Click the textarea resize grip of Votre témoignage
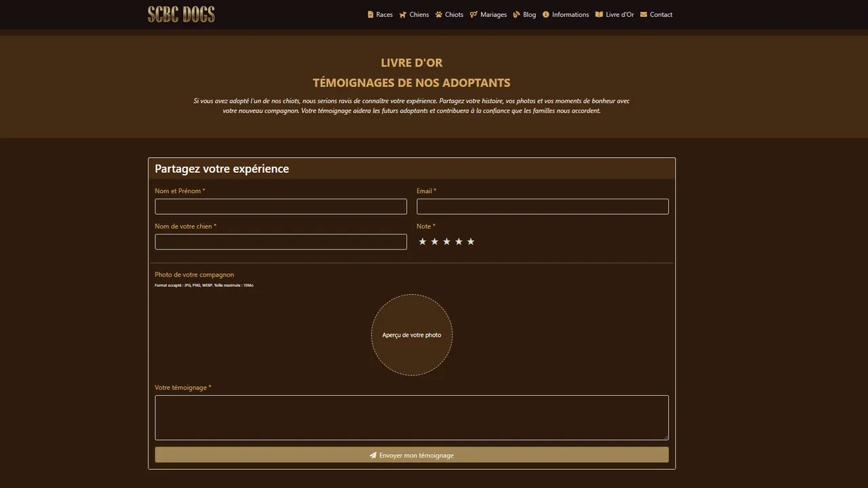This screenshot has width=868, height=488. tap(665, 437)
